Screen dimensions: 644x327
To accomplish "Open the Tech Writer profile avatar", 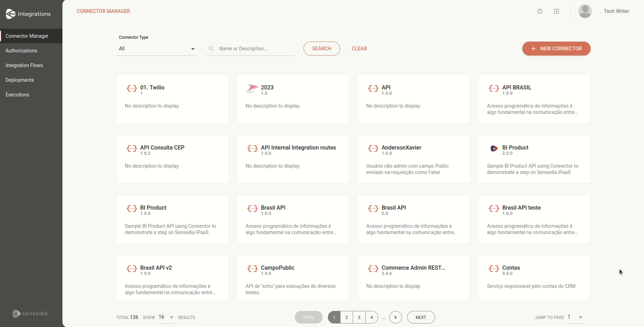I will [585, 11].
